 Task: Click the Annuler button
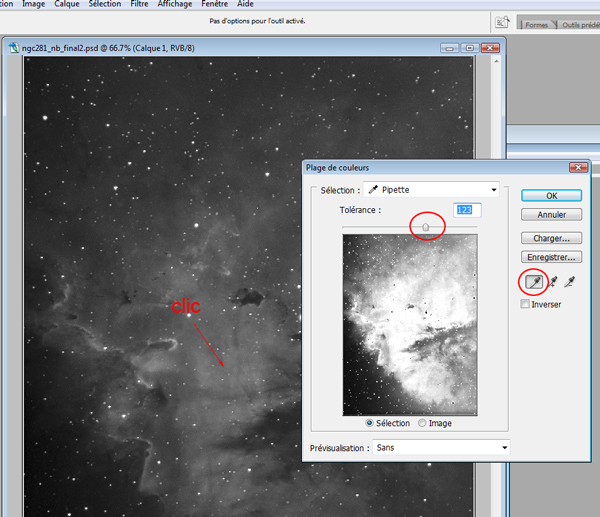[551, 215]
